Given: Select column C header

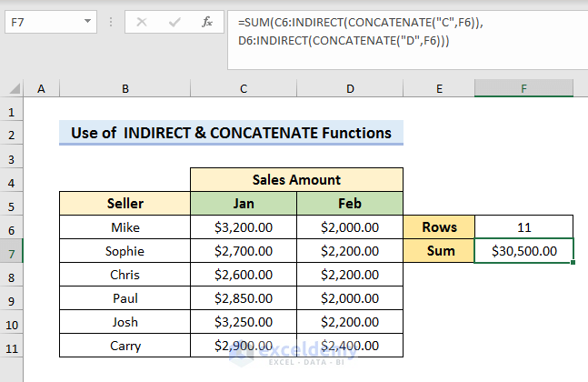Looking at the screenshot, I should (x=244, y=88).
